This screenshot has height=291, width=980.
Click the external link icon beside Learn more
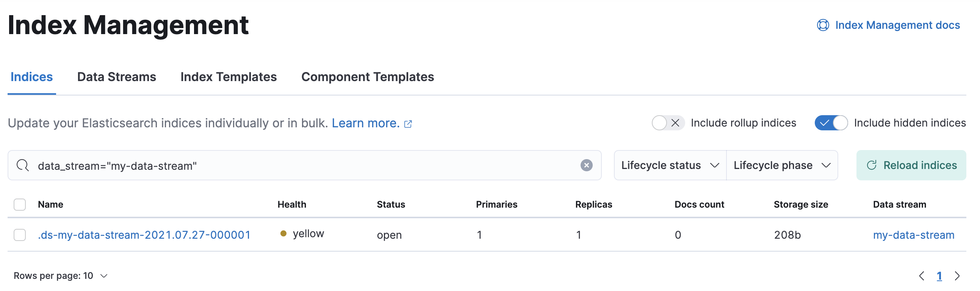pyautogui.click(x=408, y=124)
